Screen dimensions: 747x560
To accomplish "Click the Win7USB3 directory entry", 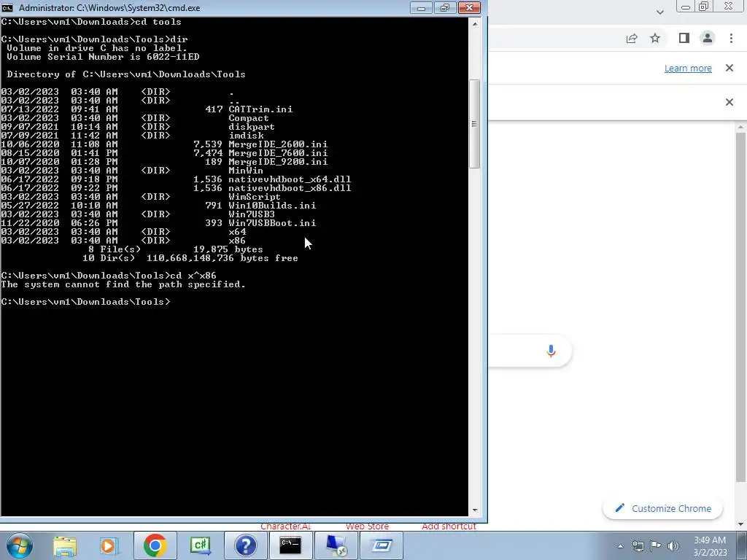I will [x=252, y=214].
